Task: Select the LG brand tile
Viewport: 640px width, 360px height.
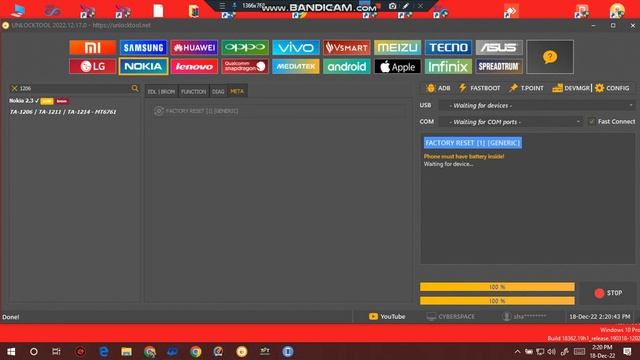Action: click(93, 67)
